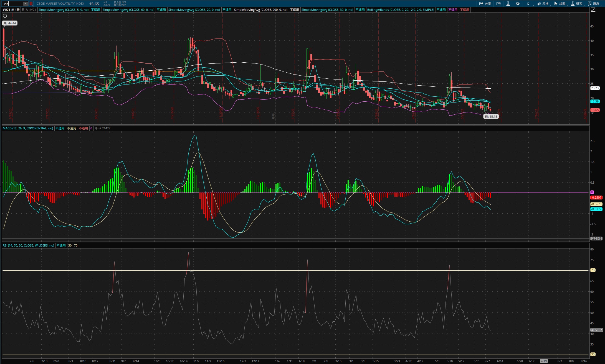This screenshot has width=605, height=364.
Task: Click the BollingerBands study label
Action: [x=401, y=10]
